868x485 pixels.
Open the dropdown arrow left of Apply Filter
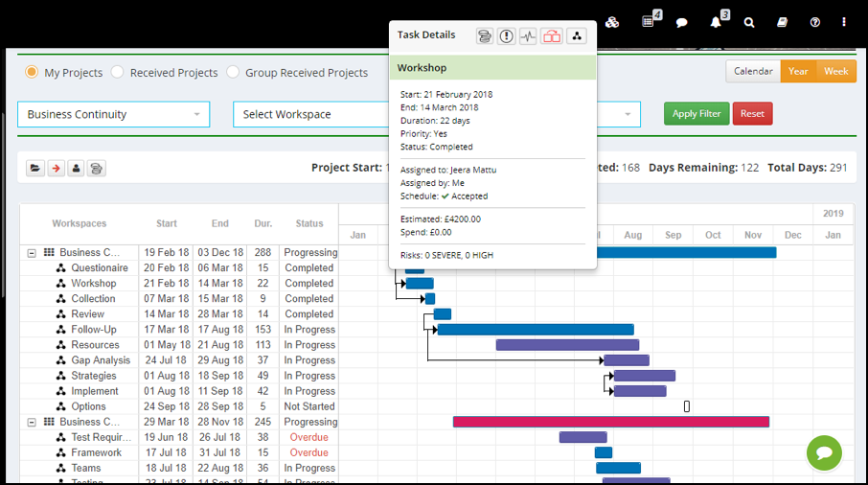(x=628, y=114)
